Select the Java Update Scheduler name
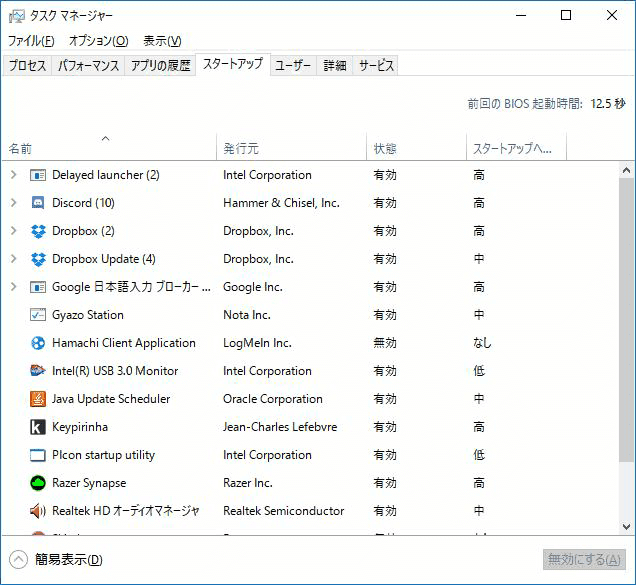 111,399
